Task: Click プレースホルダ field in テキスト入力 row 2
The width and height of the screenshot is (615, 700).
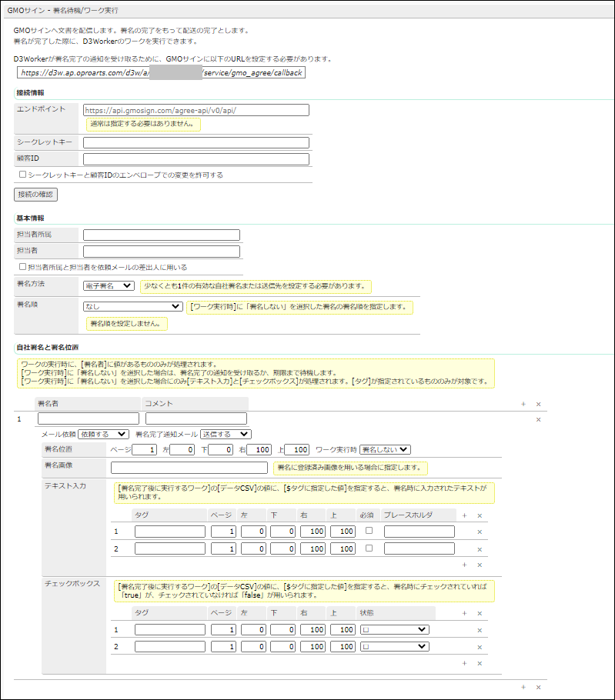Action: pos(419,548)
